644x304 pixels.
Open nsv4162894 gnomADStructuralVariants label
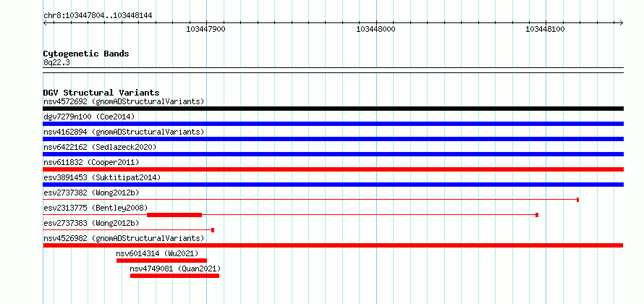124,132
